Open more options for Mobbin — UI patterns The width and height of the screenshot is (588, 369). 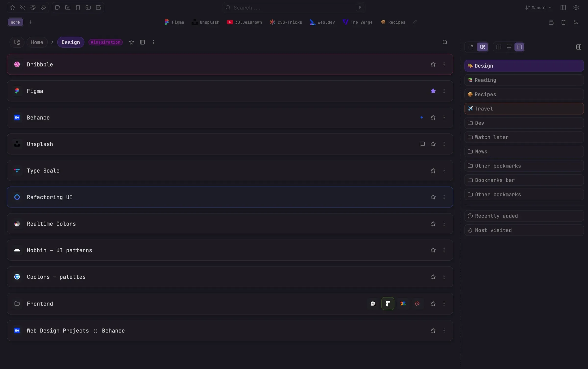[x=444, y=250]
